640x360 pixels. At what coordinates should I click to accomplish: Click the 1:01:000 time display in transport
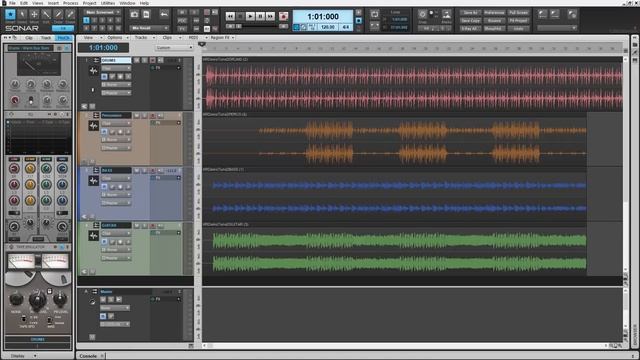[x=323, y=16]
